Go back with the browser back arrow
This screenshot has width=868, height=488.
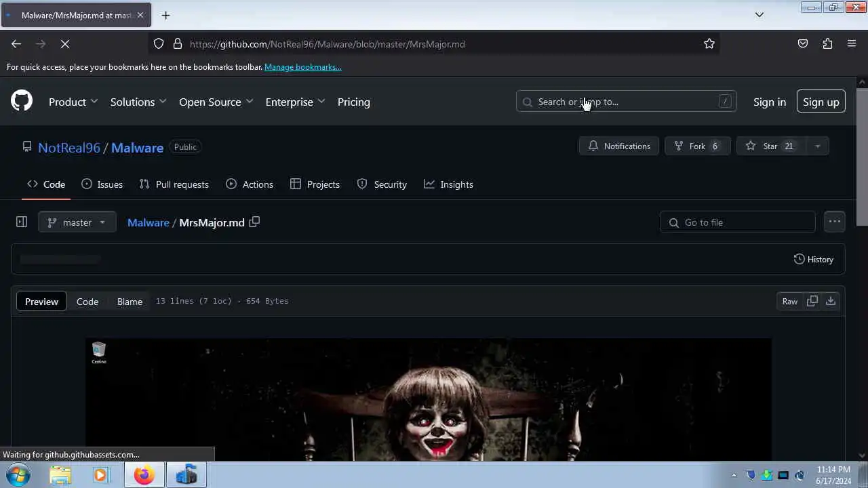[x=16, y=44]
